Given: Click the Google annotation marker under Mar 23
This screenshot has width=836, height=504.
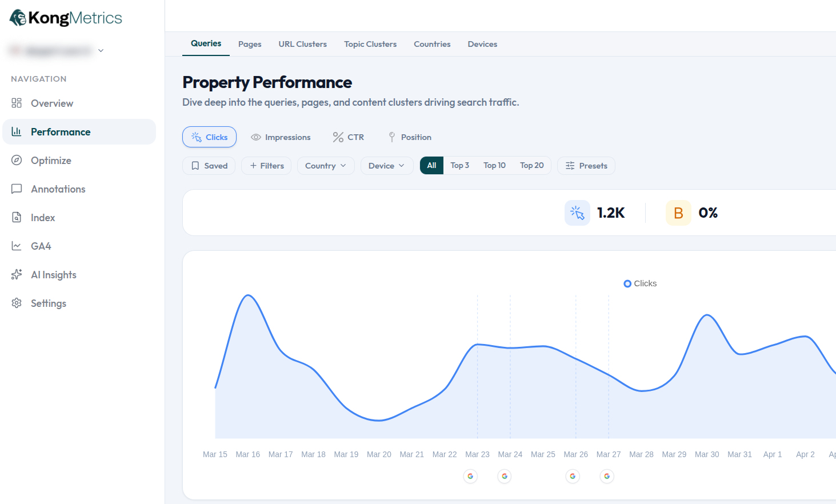Looking at the screenshot, I should pyautogui.click(x=470, y=476).
